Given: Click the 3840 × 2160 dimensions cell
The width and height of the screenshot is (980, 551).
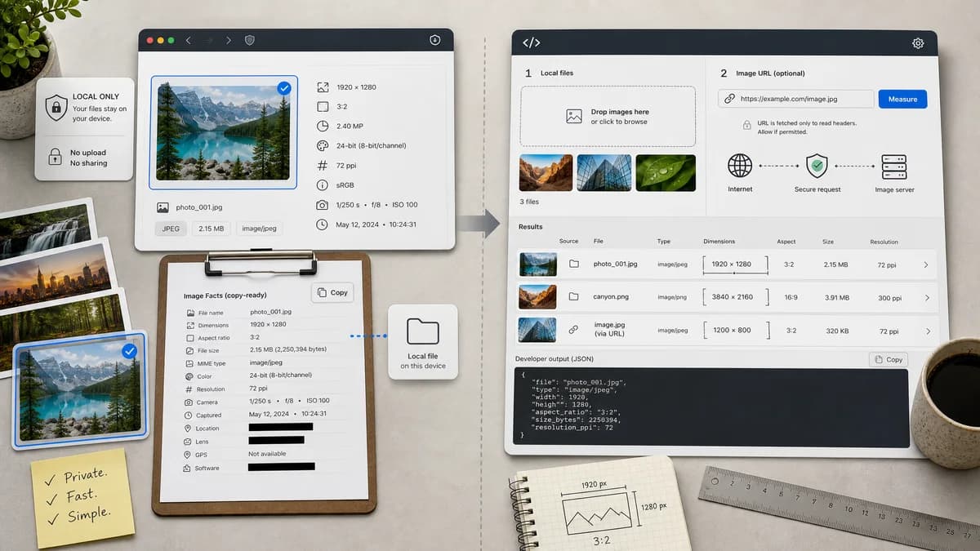Looking at the screenshot, I should coord(736,297).
